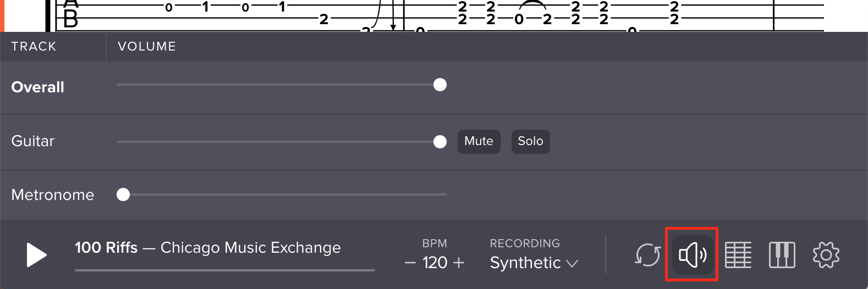This screenshot has width=868, height=289.
Task: Show the piano keyboard view
Action: tap(782, 255)
